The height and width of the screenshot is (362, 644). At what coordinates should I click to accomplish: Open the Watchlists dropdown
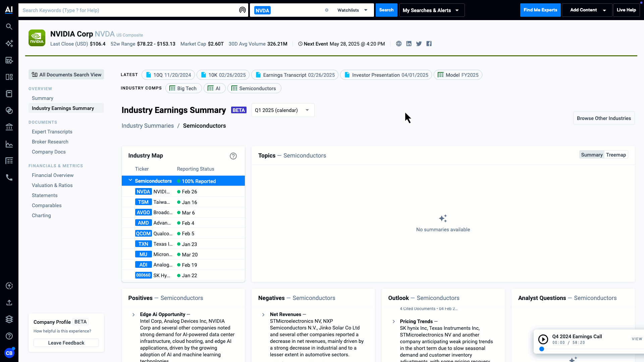click(x=353, y=10)
